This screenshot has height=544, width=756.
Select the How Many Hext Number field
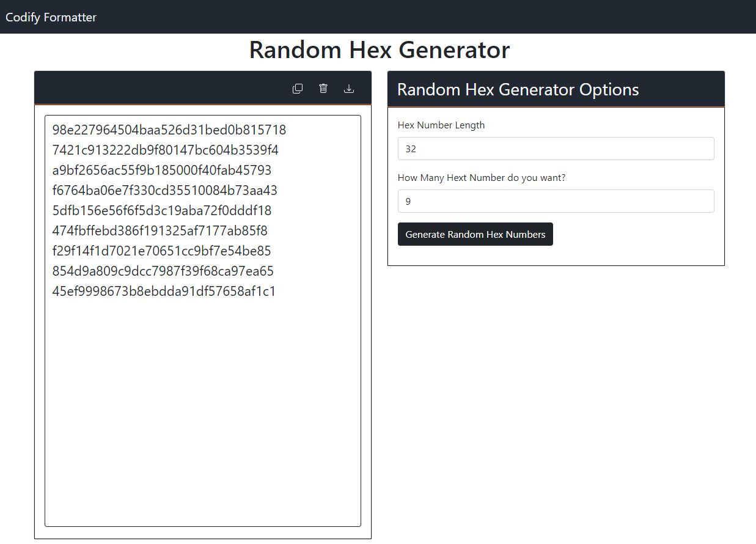pyautogui.click(x=556, y=201)
